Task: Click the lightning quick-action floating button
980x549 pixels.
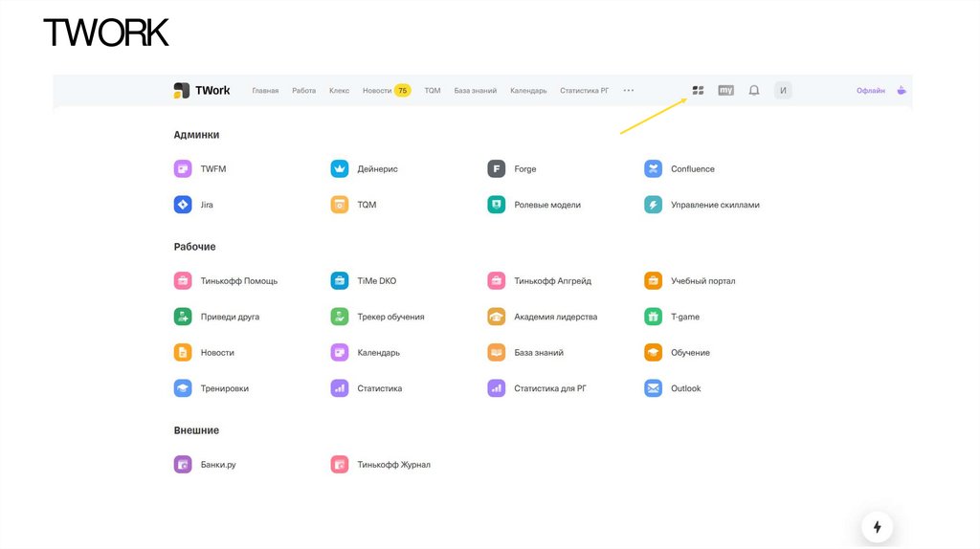Action: 877,526
